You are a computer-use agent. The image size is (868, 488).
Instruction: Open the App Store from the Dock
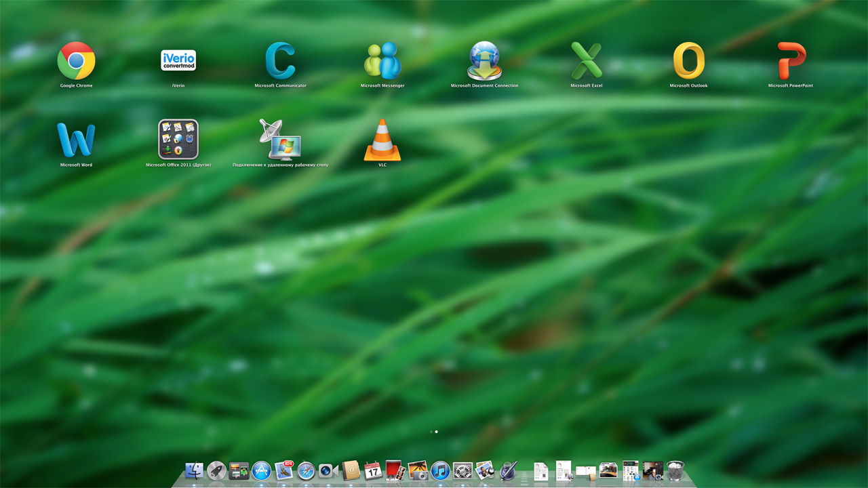click(x=261, y=470)
